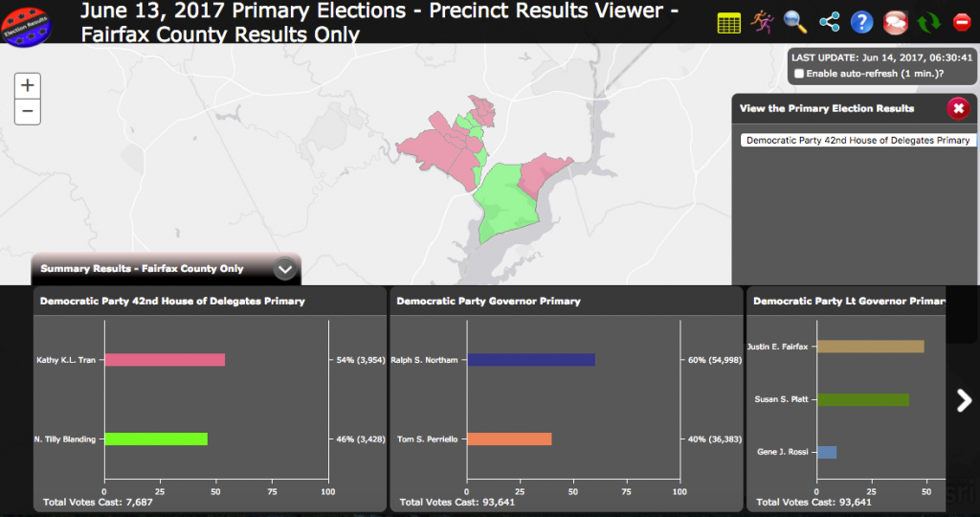Click the red stop sign icon
Viewport: 980px width, 517px height.
click(x=961, y=23)
